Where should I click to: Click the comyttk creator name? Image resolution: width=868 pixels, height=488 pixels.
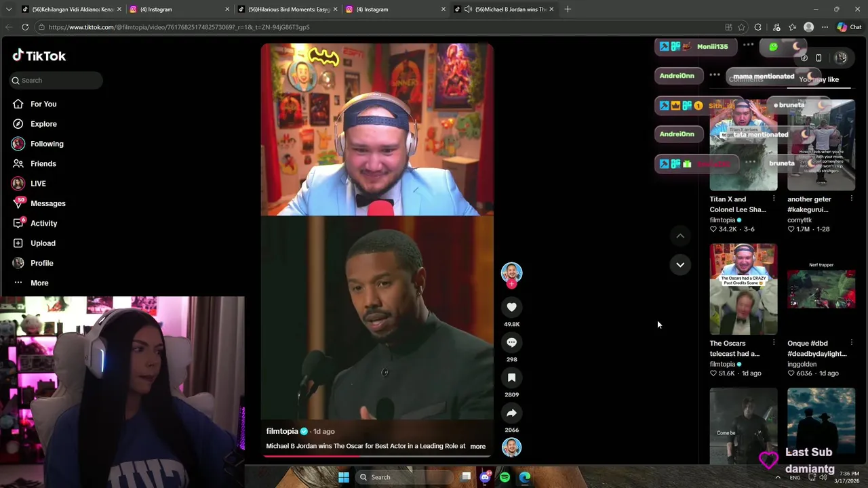800,220
